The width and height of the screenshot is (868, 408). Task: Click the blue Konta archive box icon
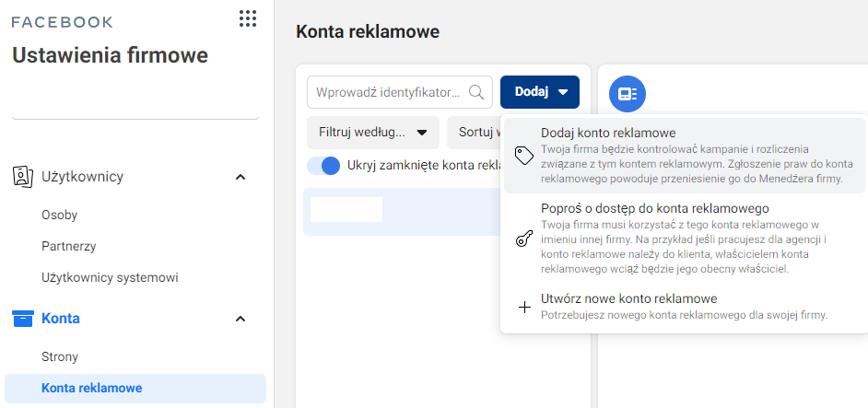pos(23,319)
